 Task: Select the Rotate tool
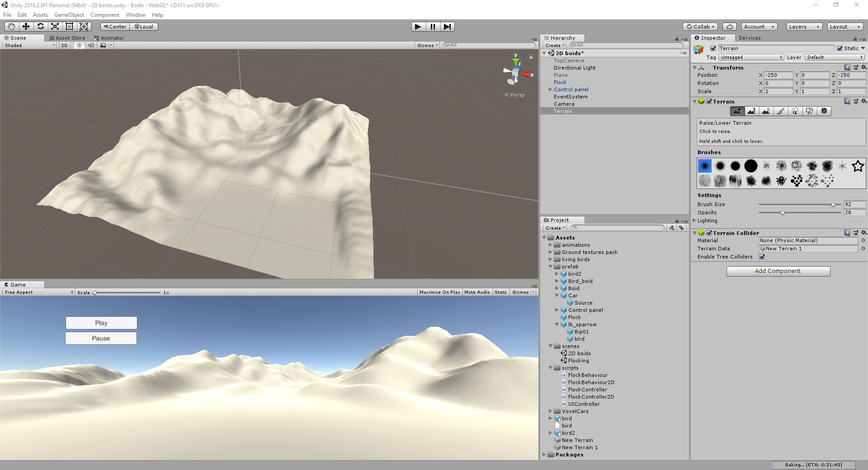(40, 27)
